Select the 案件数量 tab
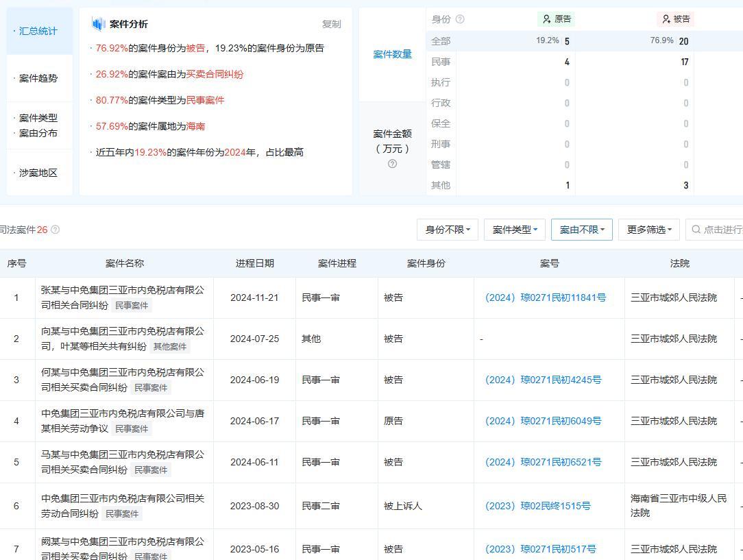The height and width of the screenshot is (560, 743). coord(392,54)
